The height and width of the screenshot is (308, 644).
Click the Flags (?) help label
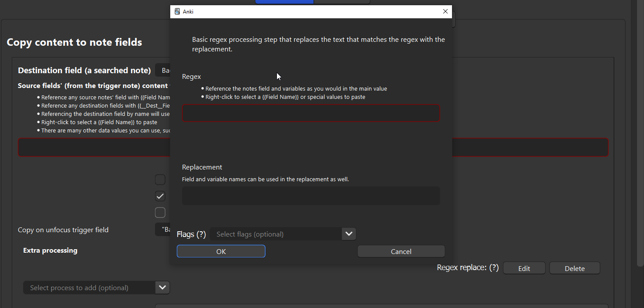(191, 234)
